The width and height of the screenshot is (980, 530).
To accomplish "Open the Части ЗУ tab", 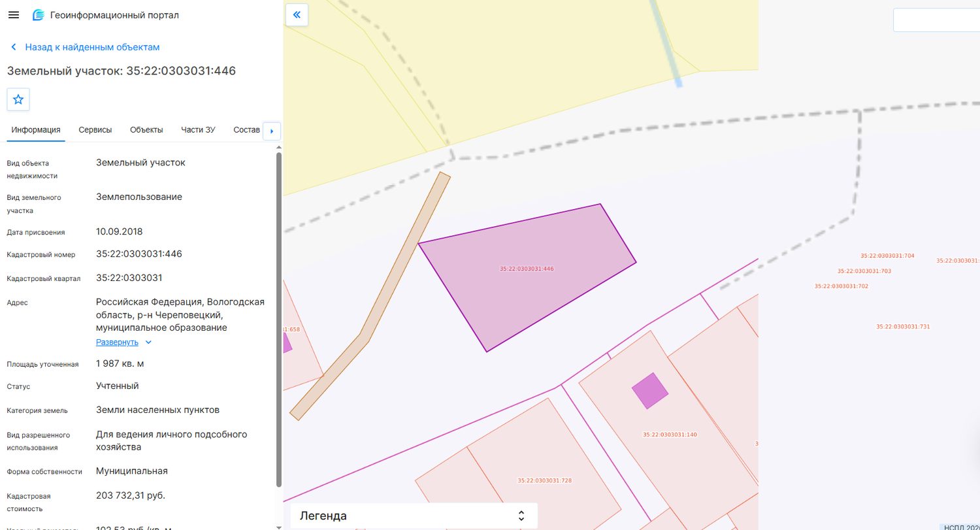I will [198, 129].
